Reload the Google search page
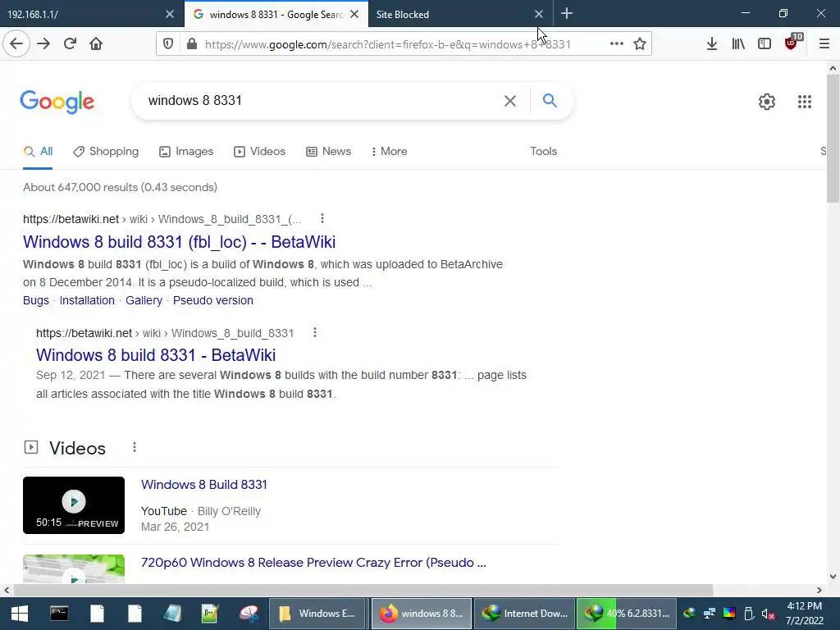This screenshot has height=630, width=840. (70, 43)
